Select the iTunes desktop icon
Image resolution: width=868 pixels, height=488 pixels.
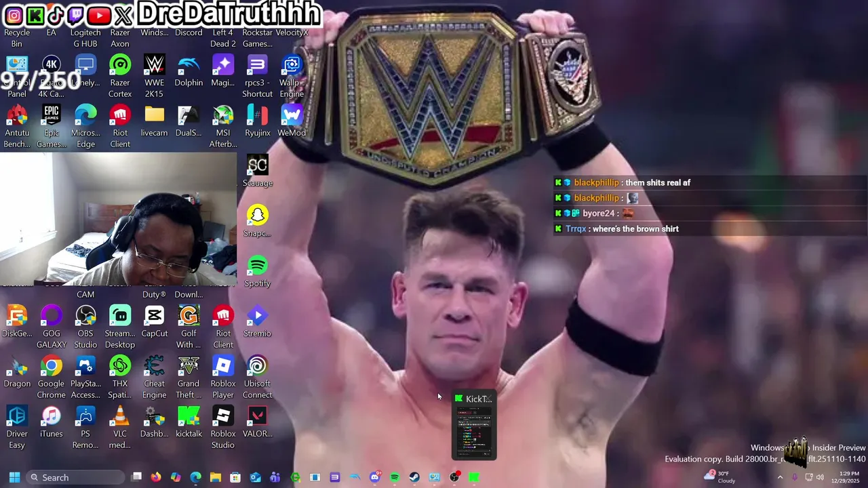(52, 422)
